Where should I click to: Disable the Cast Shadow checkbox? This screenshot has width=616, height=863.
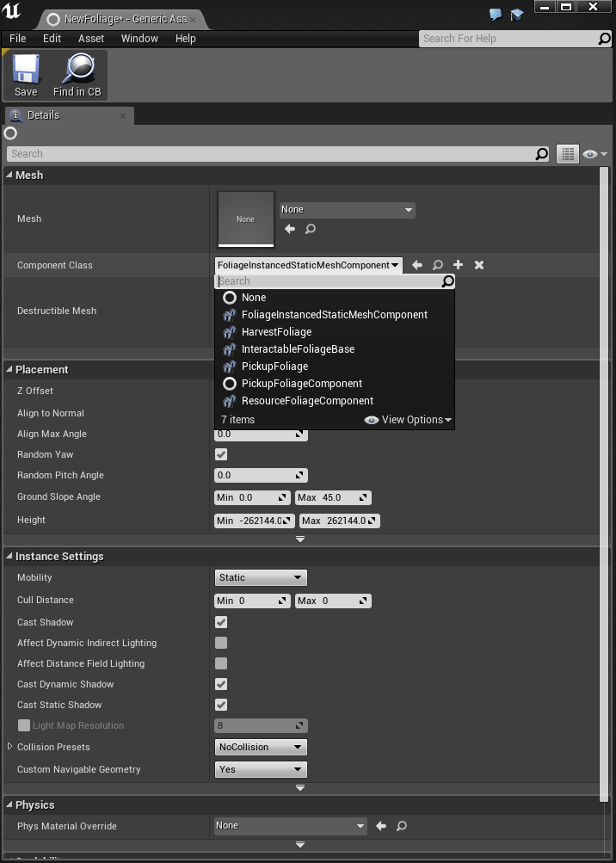pyautogui.click(x=221, y=622)
